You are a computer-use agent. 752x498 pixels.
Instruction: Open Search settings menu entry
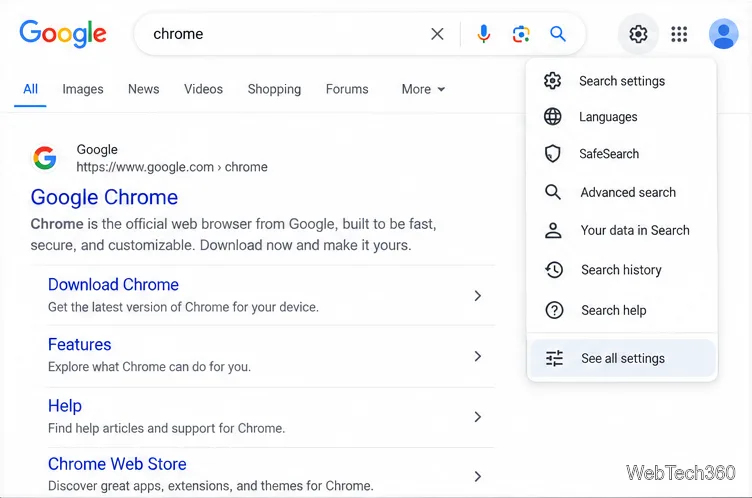click(622, 81)
